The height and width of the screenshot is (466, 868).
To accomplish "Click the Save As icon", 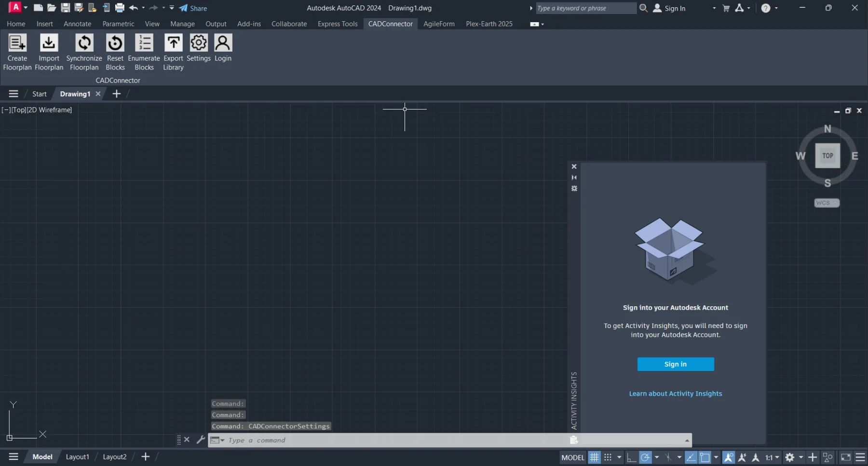I will (79, 8).
